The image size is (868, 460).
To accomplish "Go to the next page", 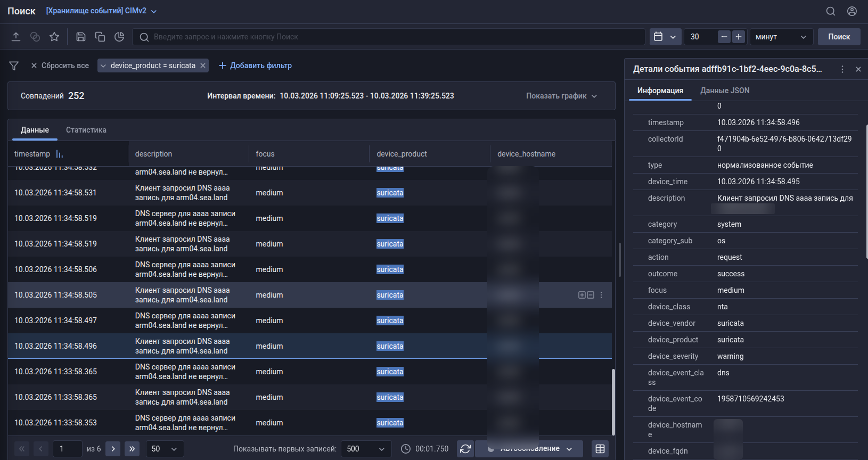I will pyautogui.click(x=113, y=449).
